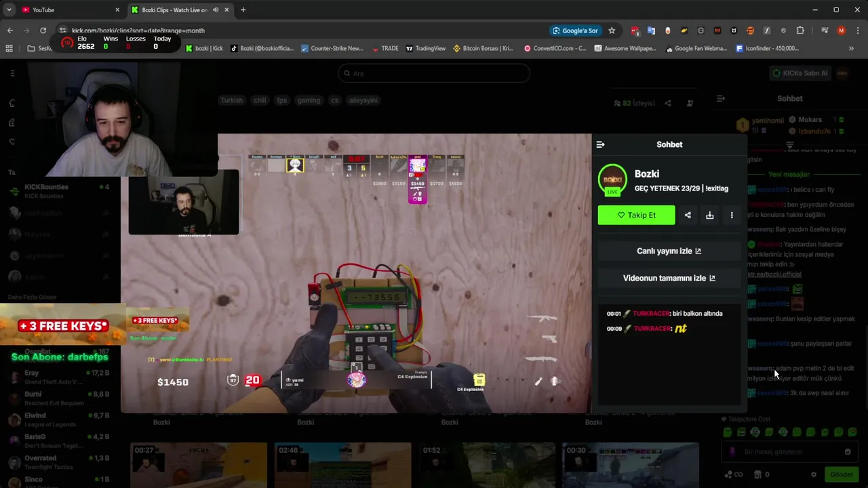This screenshot has width=868, height=488.
Task: Collapse the Sohbet panel in the clip popup
Action: click(600, 144)
